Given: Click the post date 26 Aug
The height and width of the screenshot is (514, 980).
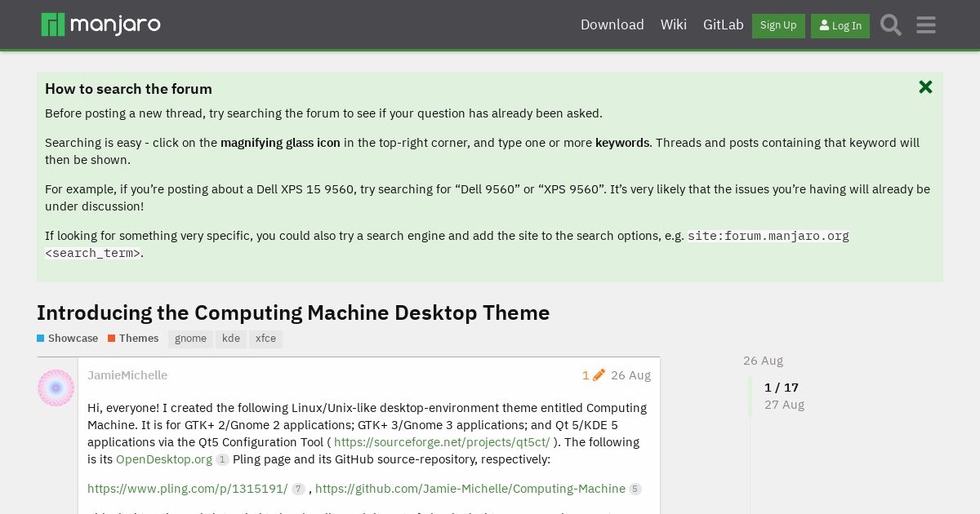Looking at the screenshot, I should (630, 375).
